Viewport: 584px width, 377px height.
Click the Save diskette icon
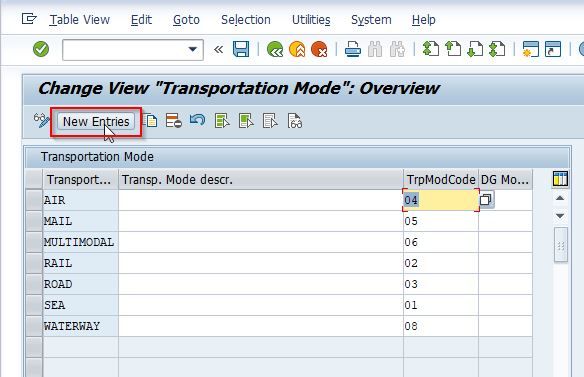click(241, 49)
